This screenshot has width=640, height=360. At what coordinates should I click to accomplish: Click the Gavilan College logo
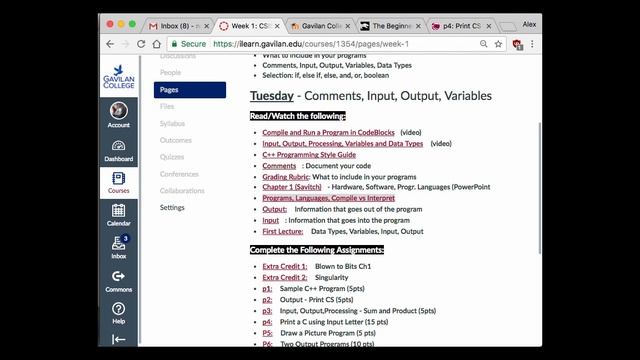pyautogui.click(x=119, y=77)
